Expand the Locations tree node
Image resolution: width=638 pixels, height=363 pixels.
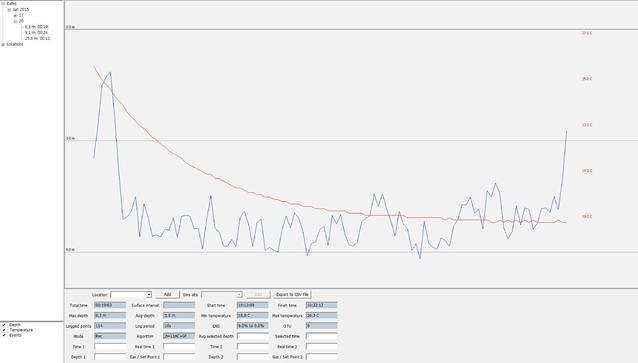(x=3, y=44)
